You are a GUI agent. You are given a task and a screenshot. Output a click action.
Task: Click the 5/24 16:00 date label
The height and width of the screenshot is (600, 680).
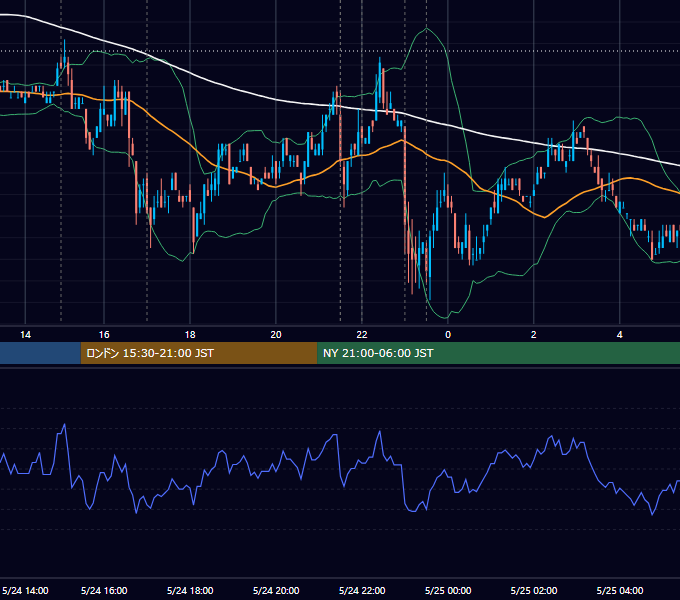[x=104, y=590]
